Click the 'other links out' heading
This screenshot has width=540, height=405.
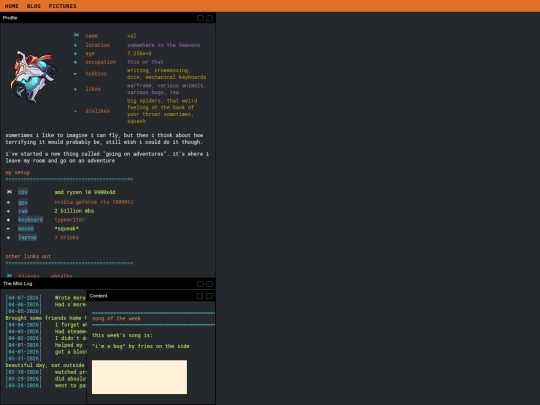pos(28,257)
